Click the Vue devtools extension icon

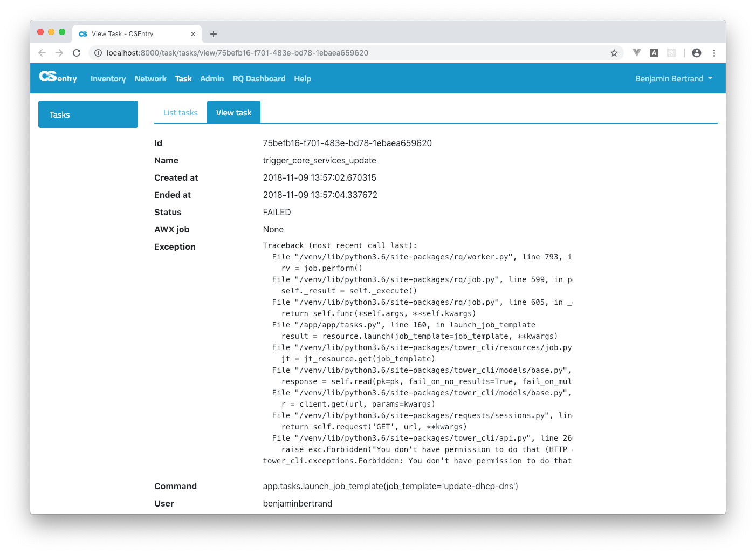[x=637, y=53]
